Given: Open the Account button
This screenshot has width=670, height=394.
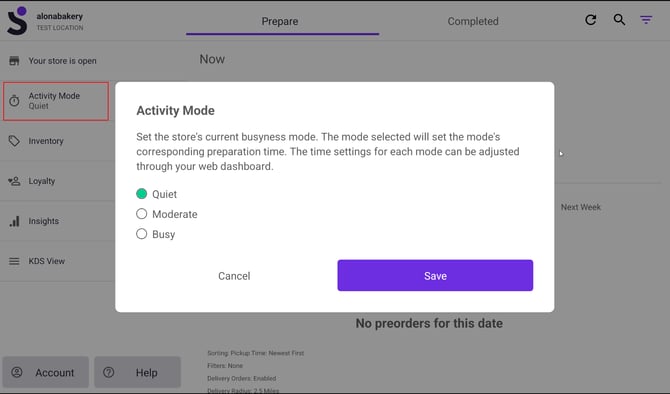Looking at the screenshot, I should [46, 372].
